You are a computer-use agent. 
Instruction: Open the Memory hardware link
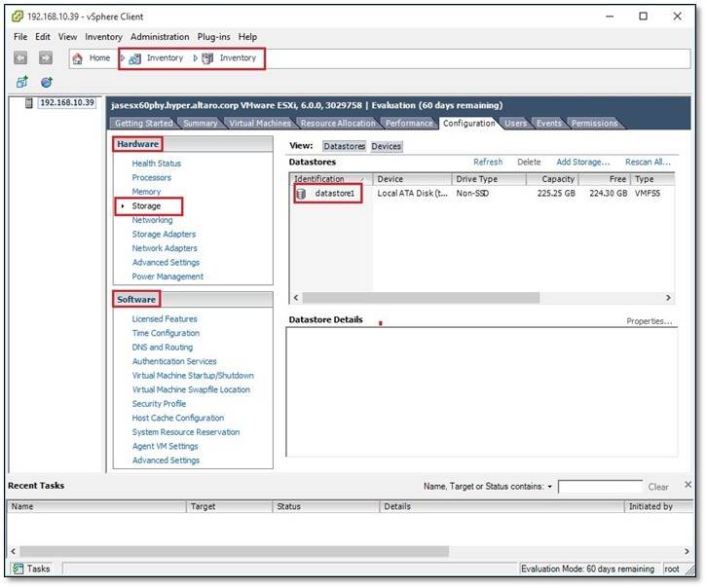[x=146, y=192]
